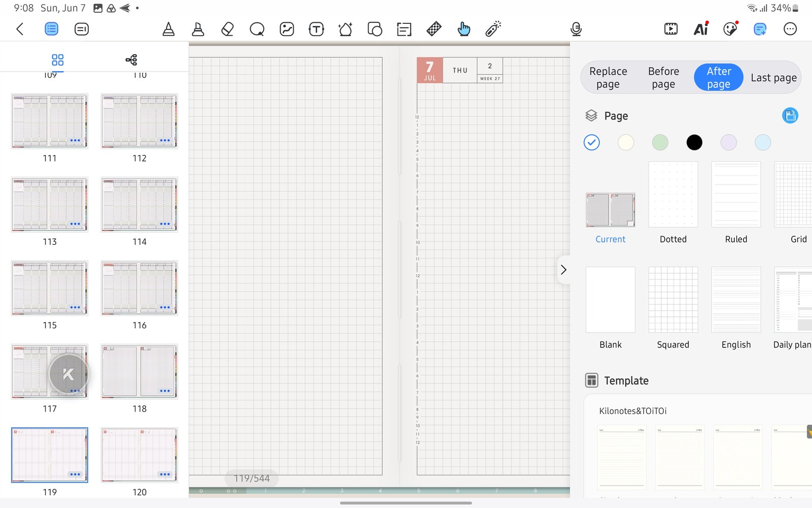Pick the Dotted page template
Screen dimensions: 812x508
673,194
